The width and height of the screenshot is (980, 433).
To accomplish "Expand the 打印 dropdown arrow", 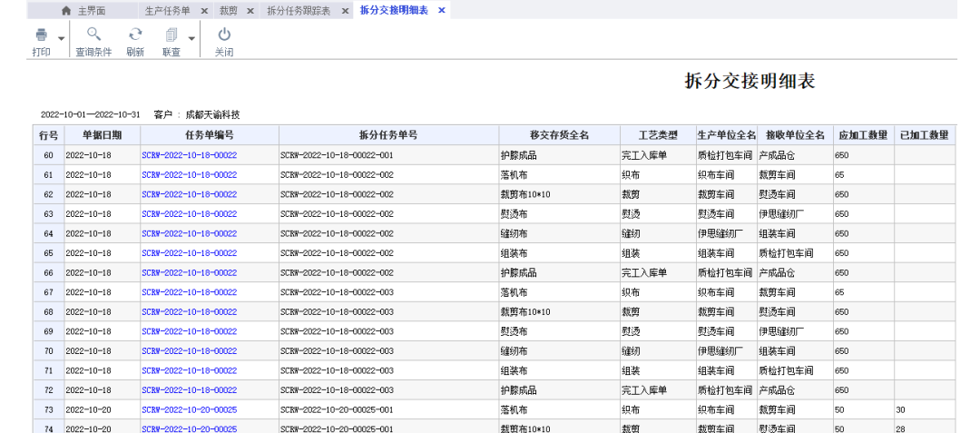I will coord(61,39).
